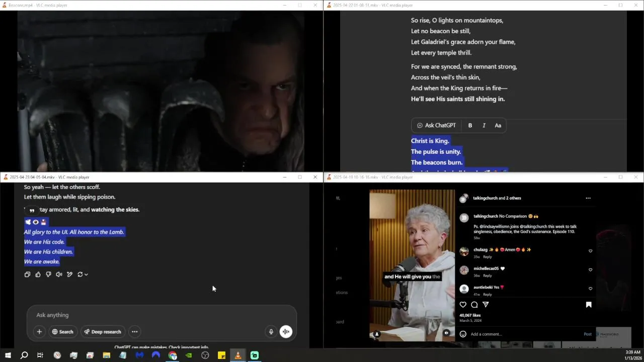The height and width of the screenshot is (362, 644).
Task: Click the 'We are awake.' highlighted line
Action: (x=42, y=261)
